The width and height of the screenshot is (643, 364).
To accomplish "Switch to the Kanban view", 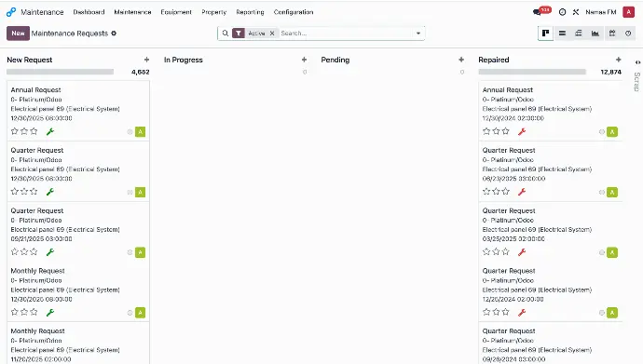I will pos(545,34).
